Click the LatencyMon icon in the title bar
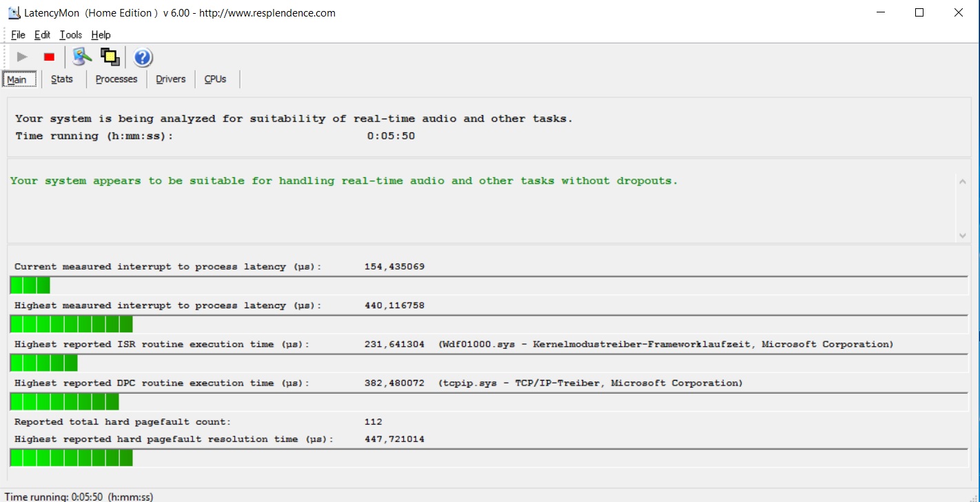The width and height of the screenshot is (980, 502). [13, 13]
